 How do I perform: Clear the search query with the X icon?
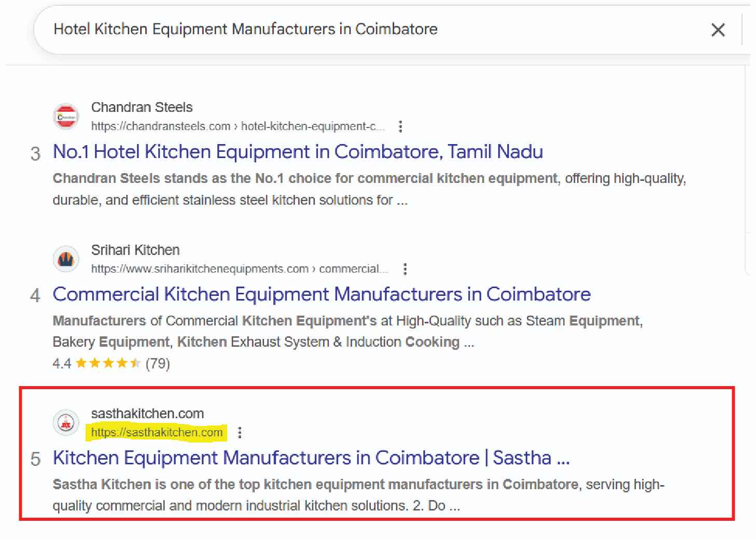pyautogui.click(x=718, y=30)
